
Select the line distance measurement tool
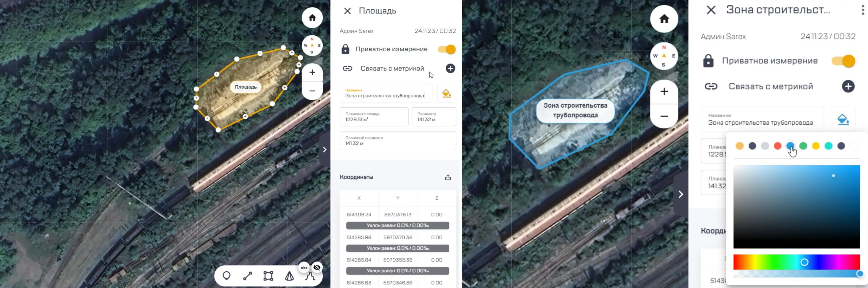coord(248,276)
